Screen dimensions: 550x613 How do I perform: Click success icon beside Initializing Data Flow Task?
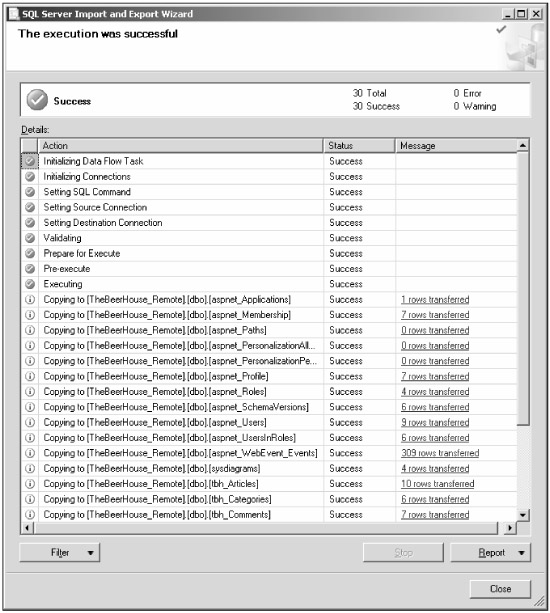click(30, 161)
